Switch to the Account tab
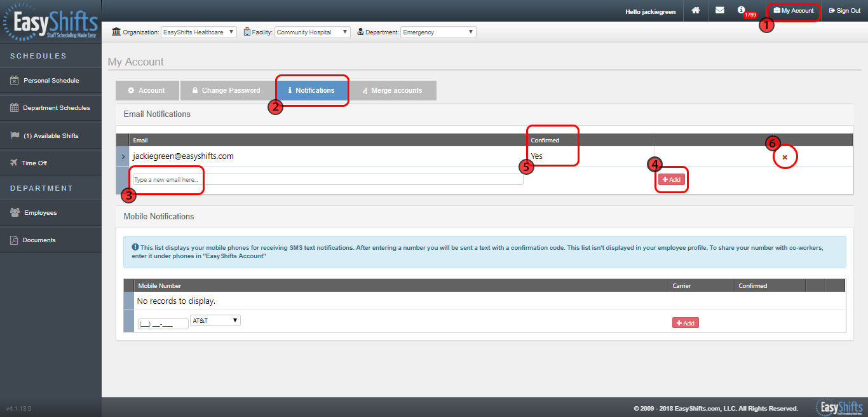 pyautogui.click(x=147, y=90)
